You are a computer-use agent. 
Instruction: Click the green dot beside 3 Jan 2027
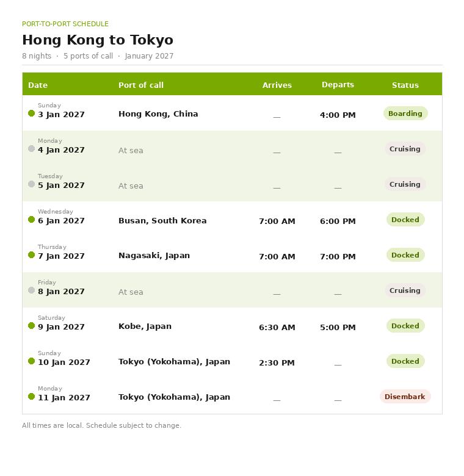[31, 114]
